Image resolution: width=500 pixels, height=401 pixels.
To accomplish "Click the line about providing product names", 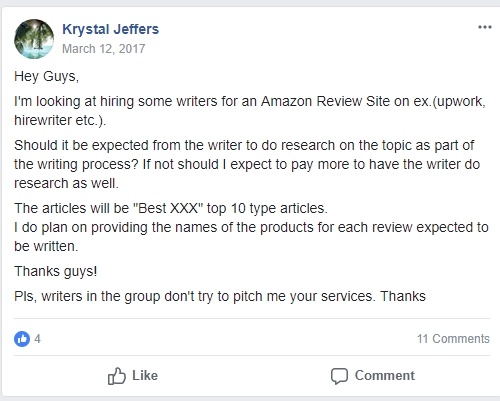I will (x=251, y=237).
